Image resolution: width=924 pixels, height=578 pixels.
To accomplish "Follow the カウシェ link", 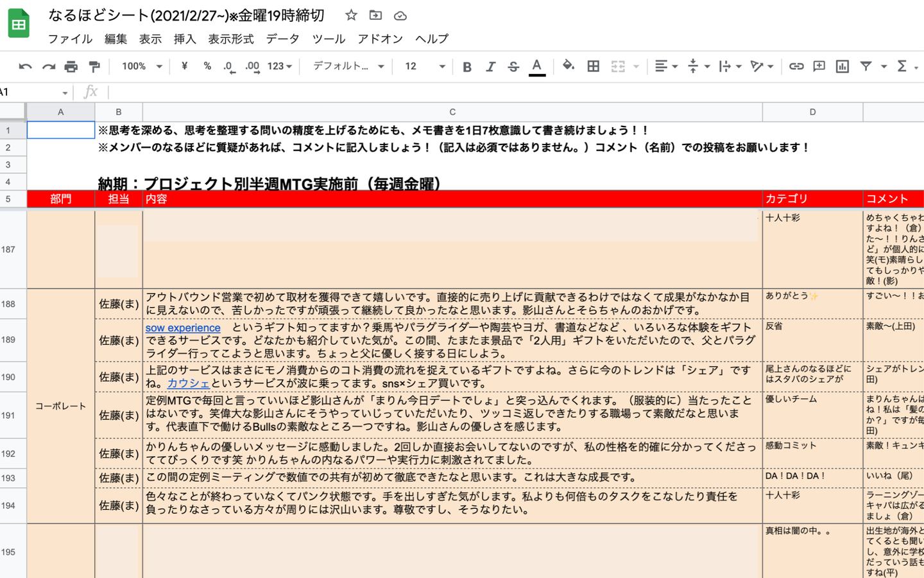I will [x=189, y=383].
